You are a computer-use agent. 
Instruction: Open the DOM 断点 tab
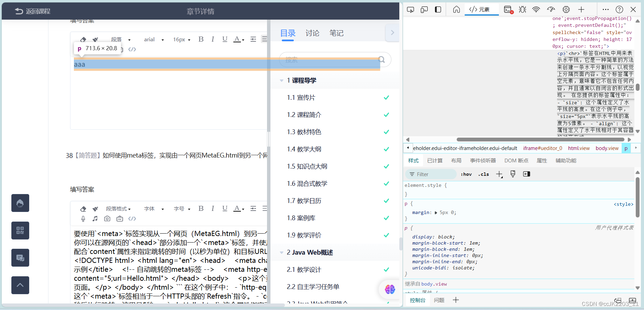516,161
